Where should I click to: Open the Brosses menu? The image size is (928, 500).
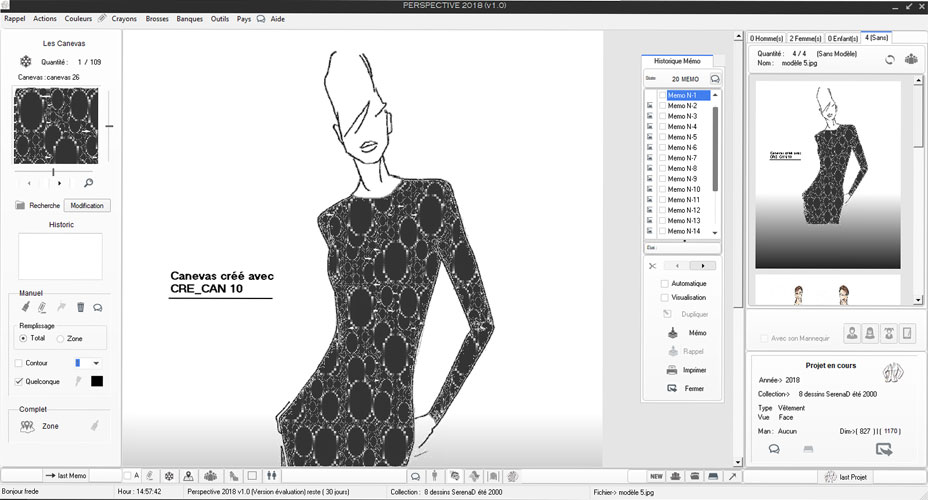157,19
